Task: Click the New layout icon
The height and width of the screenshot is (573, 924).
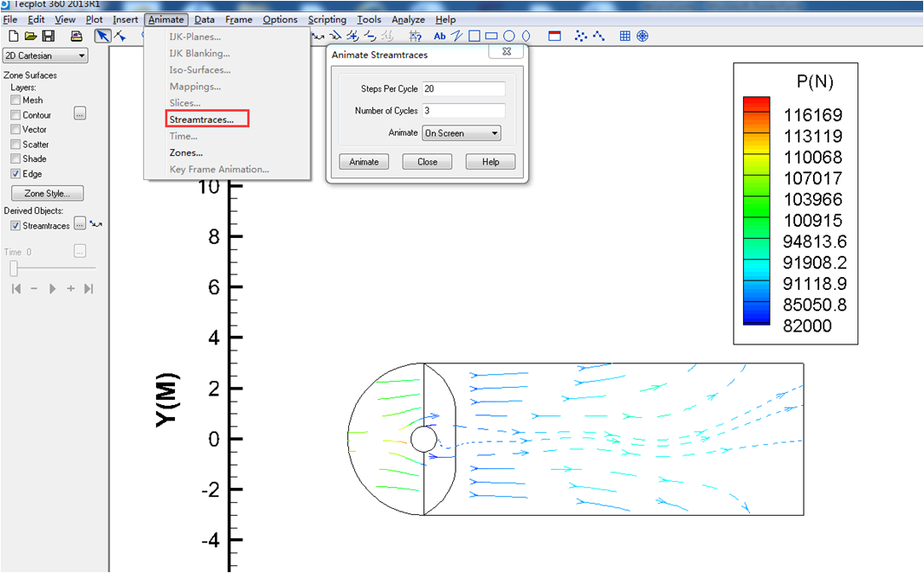Action: (x=13, y=36)
